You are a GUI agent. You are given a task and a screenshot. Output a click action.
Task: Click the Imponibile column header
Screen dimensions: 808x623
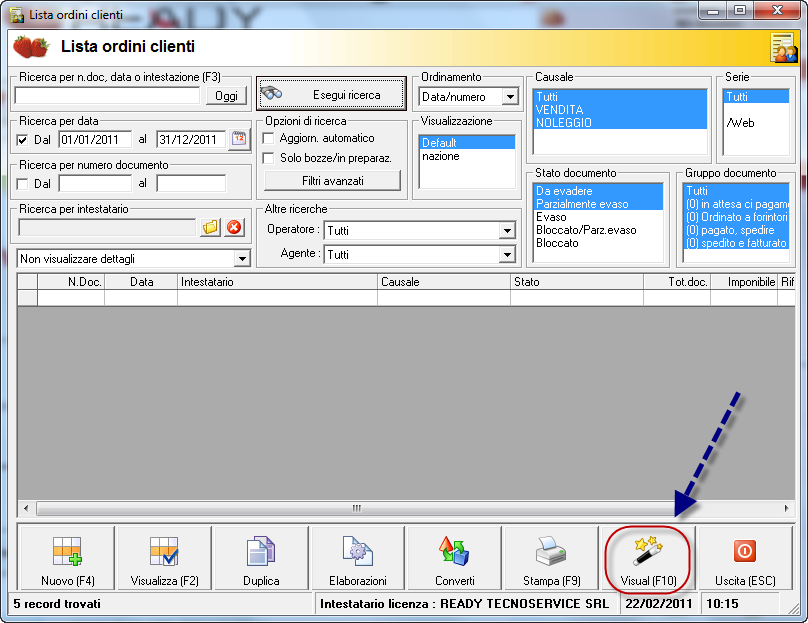[744, 282]
